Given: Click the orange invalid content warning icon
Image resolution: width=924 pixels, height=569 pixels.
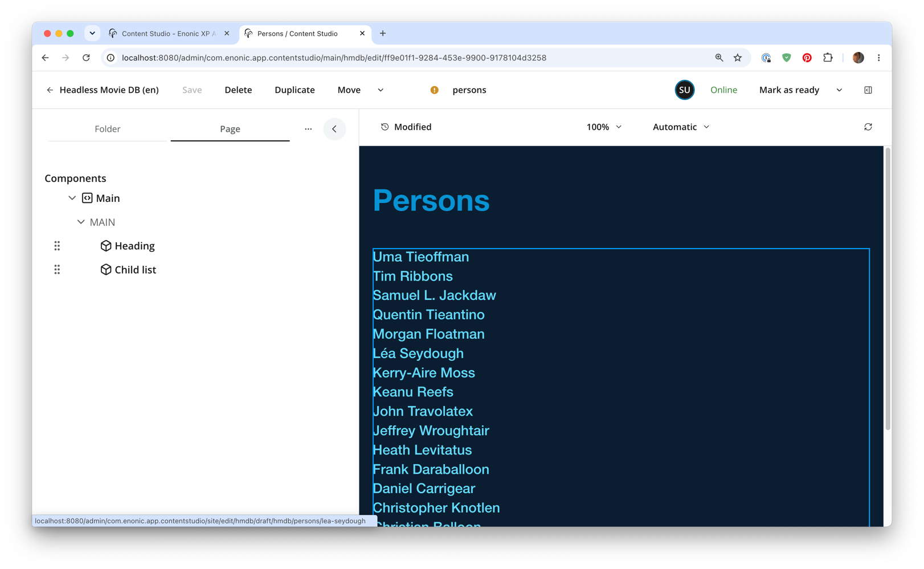Looking at the screenshot, I should [434, 90].
